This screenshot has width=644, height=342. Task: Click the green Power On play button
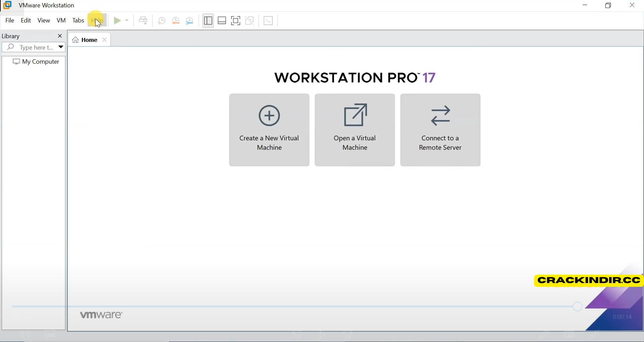coord(117,21)
